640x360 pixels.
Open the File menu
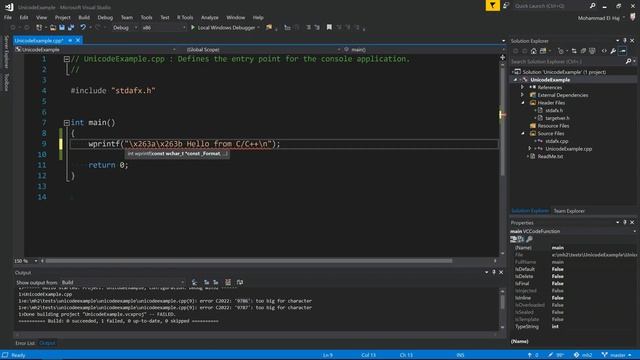[8, 18]
